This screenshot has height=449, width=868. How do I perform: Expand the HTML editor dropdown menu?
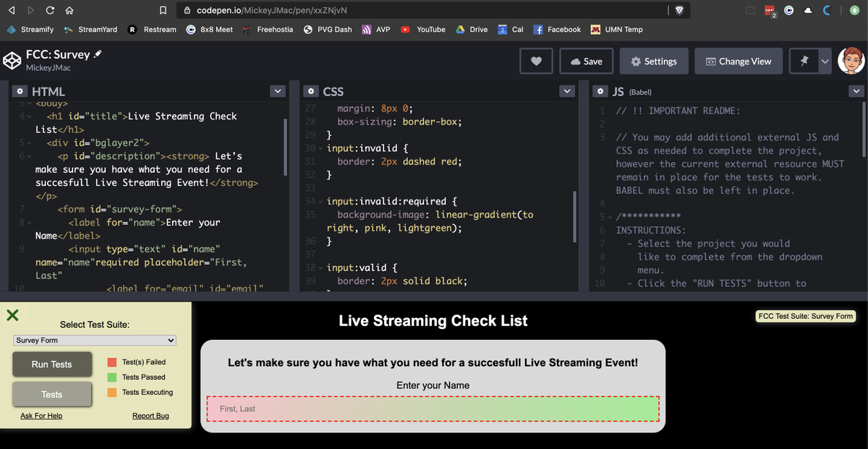278,92
